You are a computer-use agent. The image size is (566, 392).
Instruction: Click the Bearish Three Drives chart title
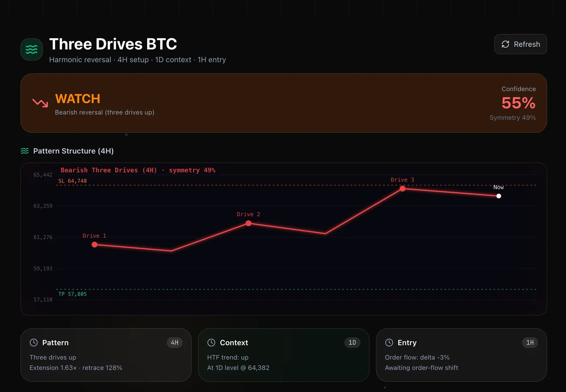click(x=138, y=170)
